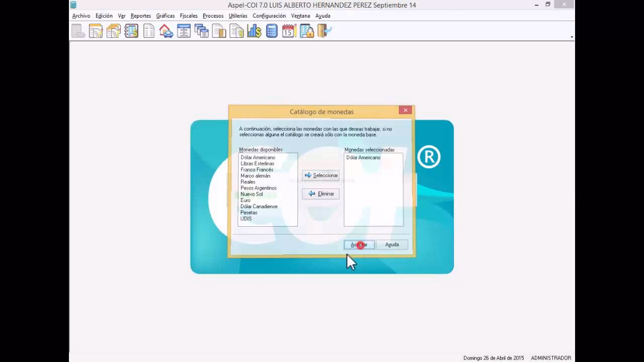
Task: Open the folder-with-document toolbar icon
Action: click(96, 31)
